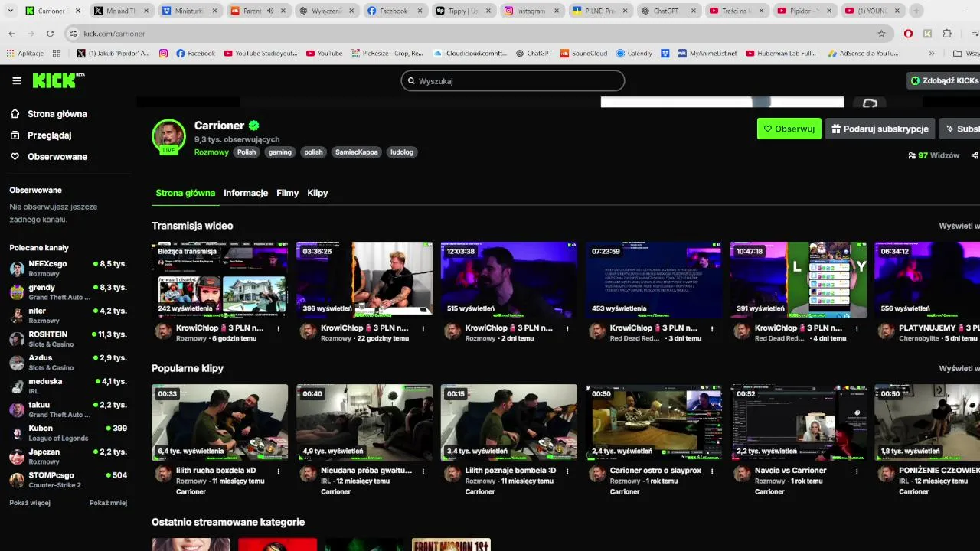Click the address bar URL kick.com/carrioner
Image resolution: width=980 pixels, height=551 pixels.
(x=114, y=34)
